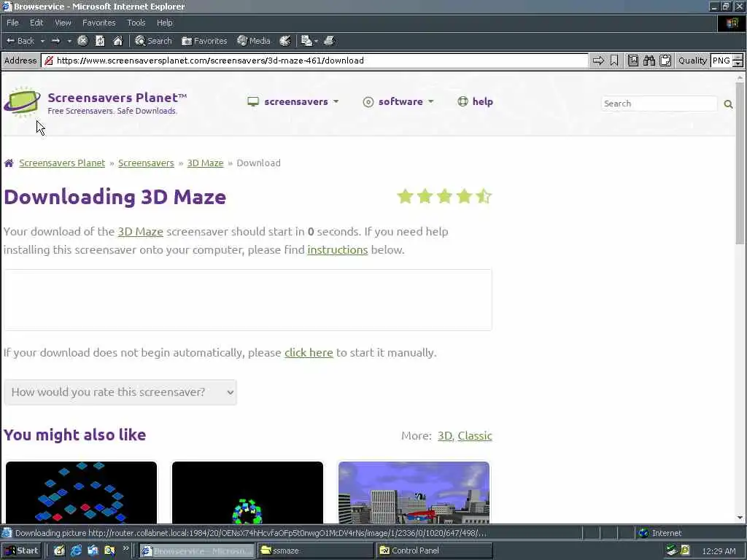Open the Classic category link
The height and width of the screenshot is (560, 747).
(475, 436)
